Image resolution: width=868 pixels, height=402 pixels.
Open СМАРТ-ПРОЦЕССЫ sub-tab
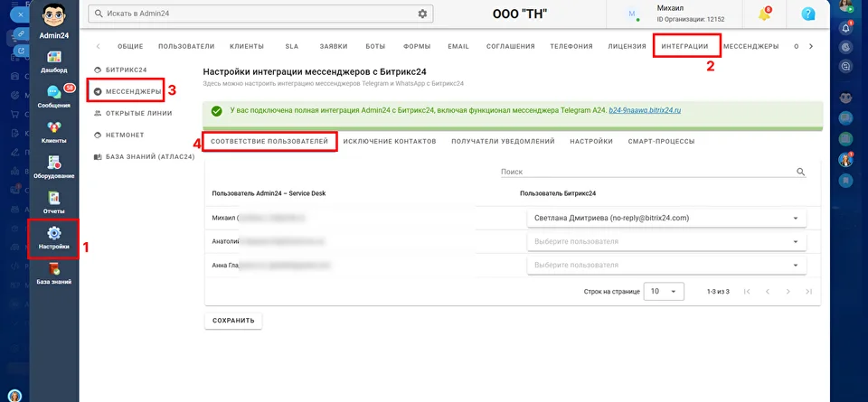(661, 142)
